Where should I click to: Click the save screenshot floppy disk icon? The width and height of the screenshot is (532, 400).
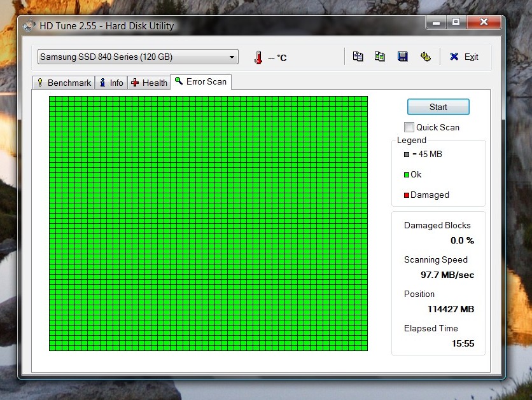(x=402, y=56)
